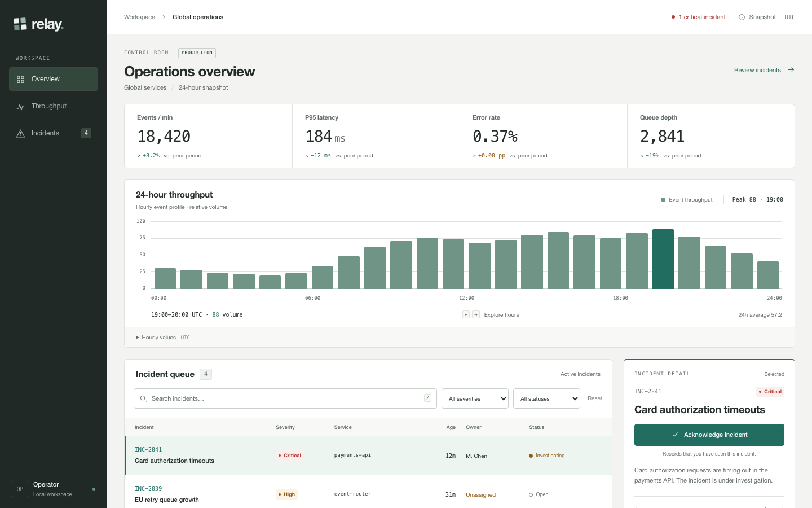Image resolution: width=812 pixels, height=508 pixels.
Task: Click the Severity column header
Action: 285,427
